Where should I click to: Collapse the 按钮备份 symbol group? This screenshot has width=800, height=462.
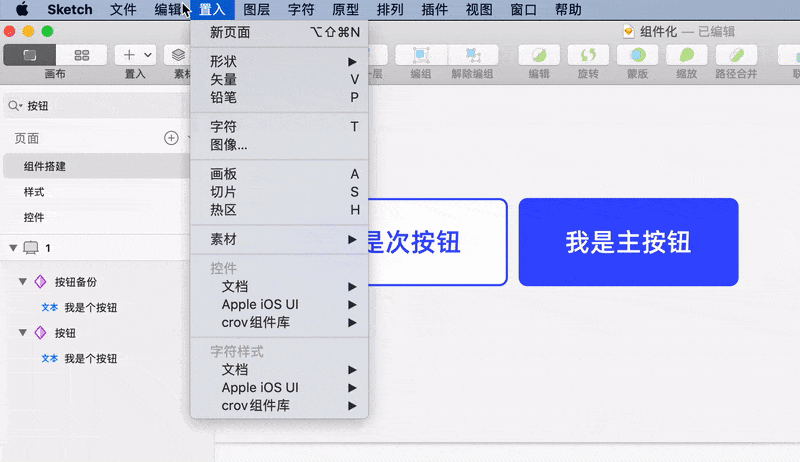tap(23, 282)
